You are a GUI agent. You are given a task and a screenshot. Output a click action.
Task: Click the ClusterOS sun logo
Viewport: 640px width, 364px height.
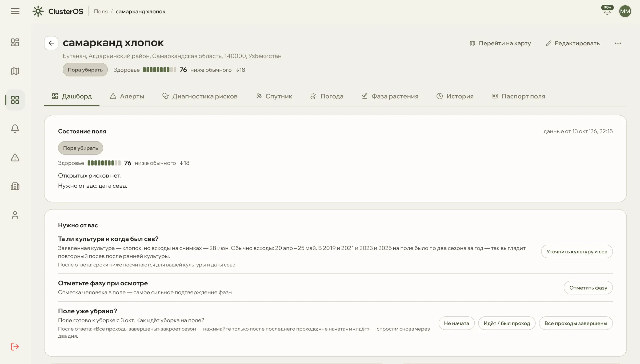click(x=38, y=11)
